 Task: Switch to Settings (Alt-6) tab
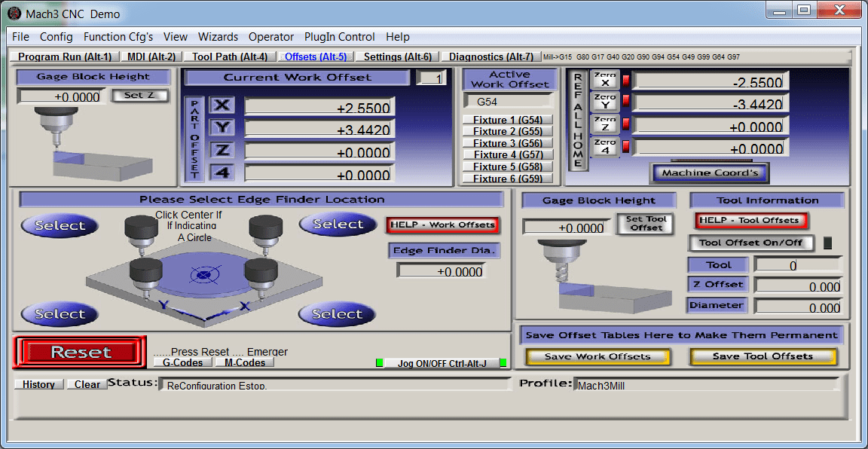[x=397, y=57]
